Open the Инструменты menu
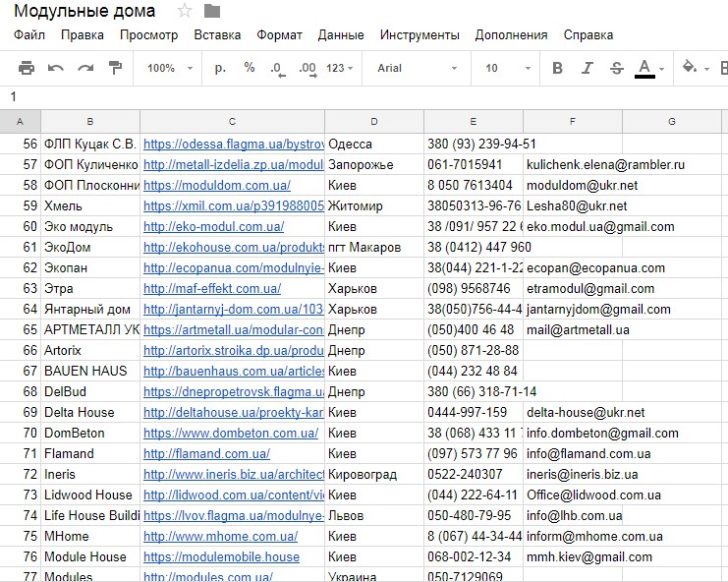 [x=420, y=35]
